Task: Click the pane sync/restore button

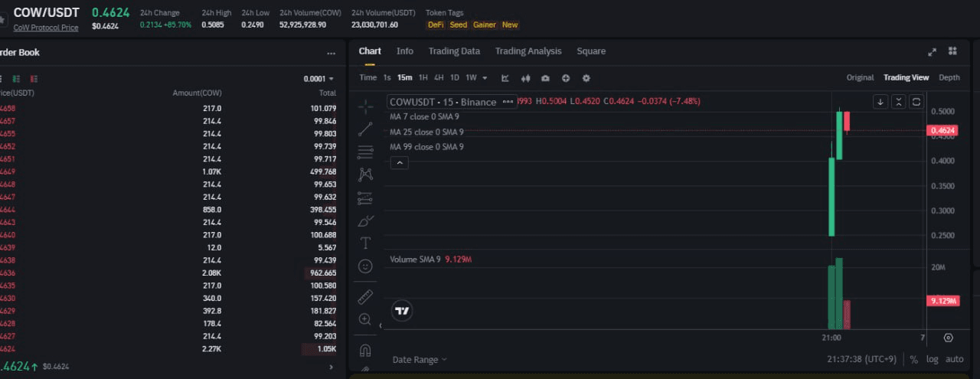Action: (x=916, y=102)
